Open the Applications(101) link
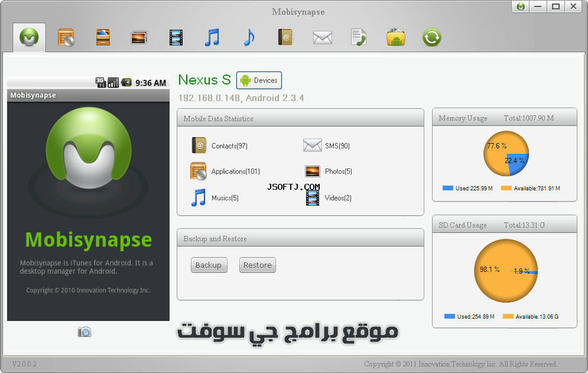Screen dimensions: 588x373 [236, 171]
